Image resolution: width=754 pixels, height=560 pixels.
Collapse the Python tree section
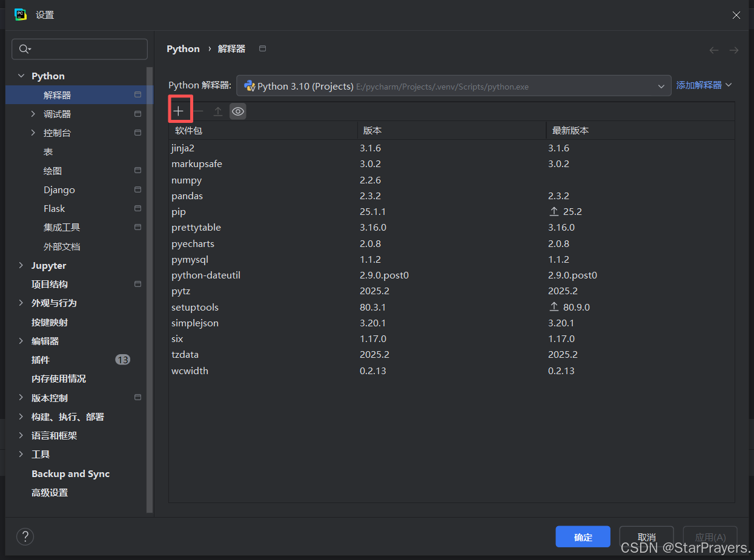pyautogui.click(x=21, y=76)
